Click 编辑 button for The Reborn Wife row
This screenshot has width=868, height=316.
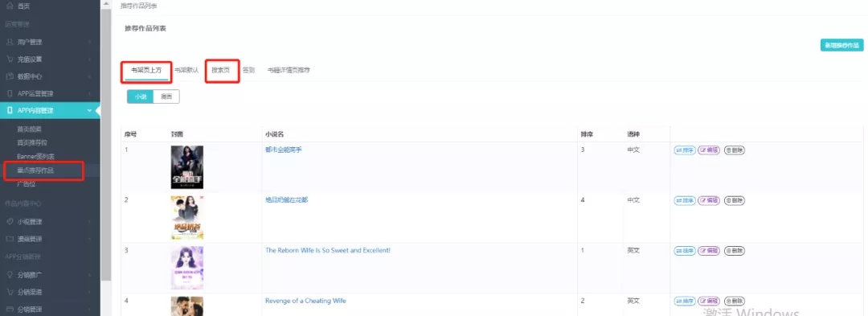pos(709,251)
